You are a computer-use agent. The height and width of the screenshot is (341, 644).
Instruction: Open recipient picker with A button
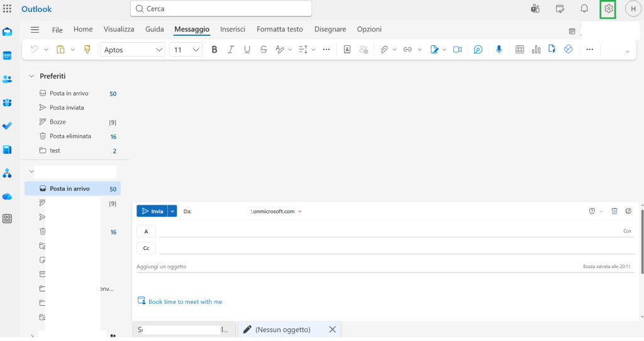146,232
